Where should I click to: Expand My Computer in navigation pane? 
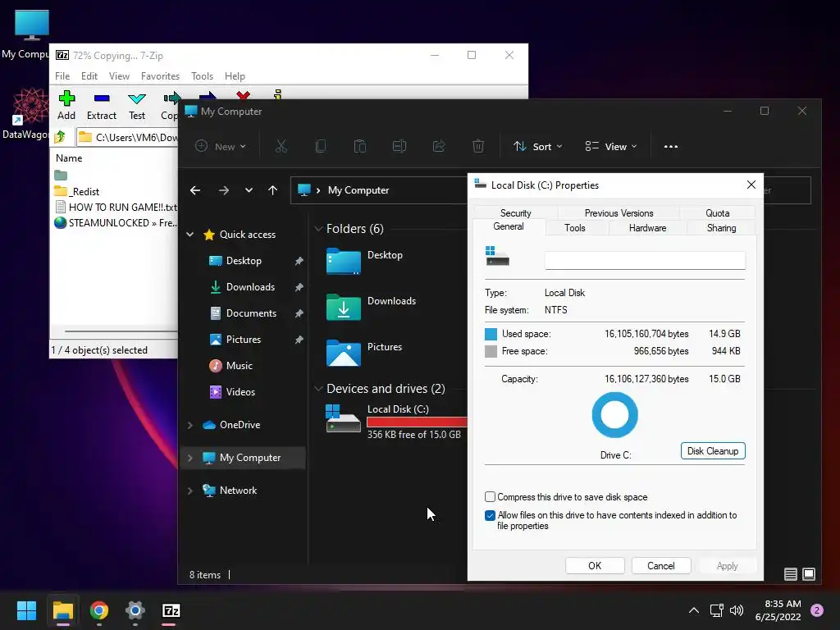189,458
